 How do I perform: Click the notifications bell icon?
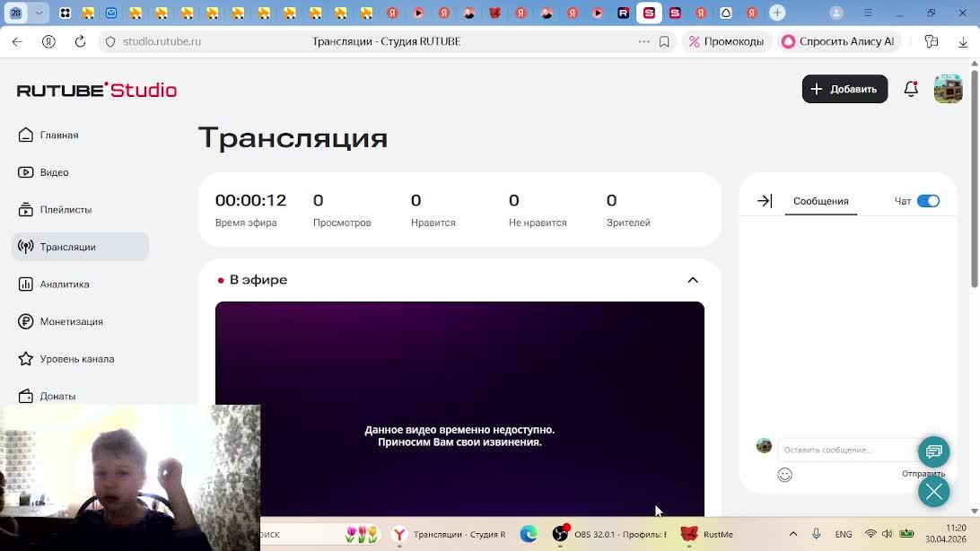pos(911,89)
